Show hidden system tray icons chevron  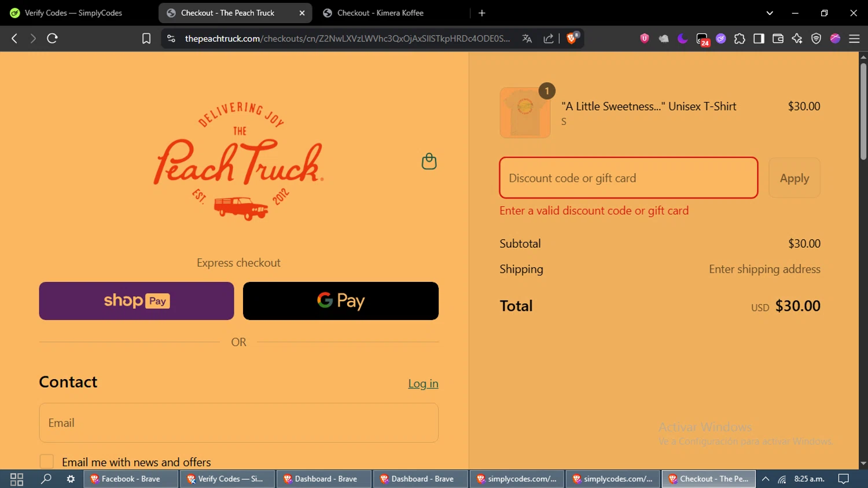766,479
